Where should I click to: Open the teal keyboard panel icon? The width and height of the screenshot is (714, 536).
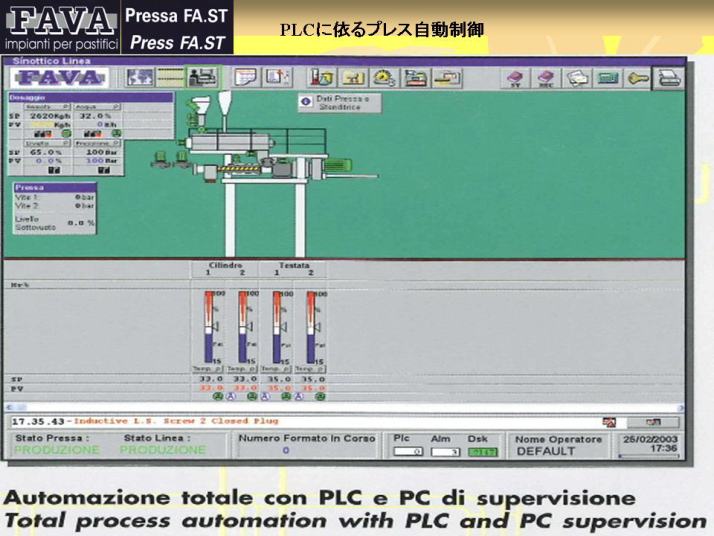point(607,78)
